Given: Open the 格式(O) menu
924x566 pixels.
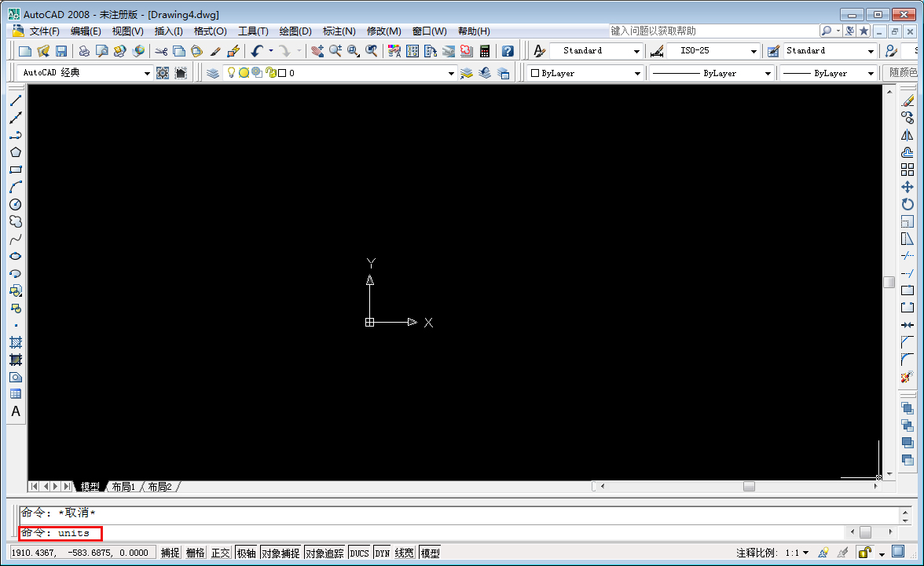Looking at the screenshot, I should [x=210, y=31].
